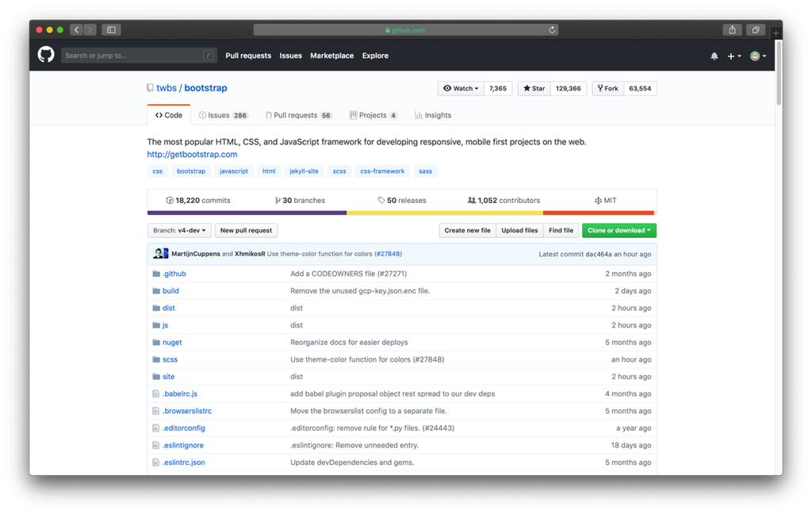Open the .babelrc.js file
The width and height of the screenshot is (812, 514).
180,393
